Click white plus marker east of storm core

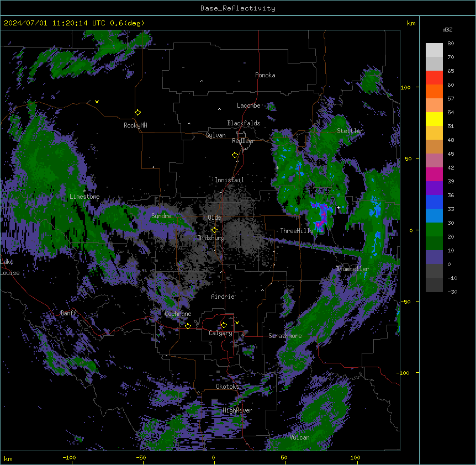point(338,207)
